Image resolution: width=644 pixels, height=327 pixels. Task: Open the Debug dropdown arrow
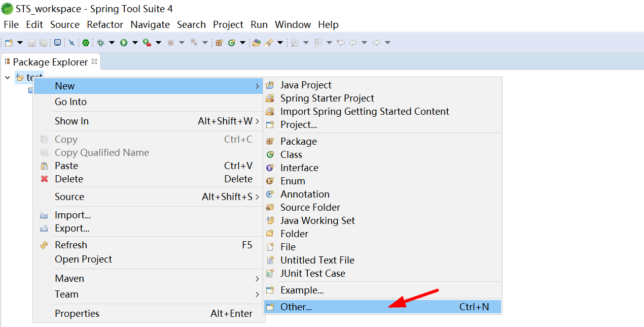click(x=112, y=43)
